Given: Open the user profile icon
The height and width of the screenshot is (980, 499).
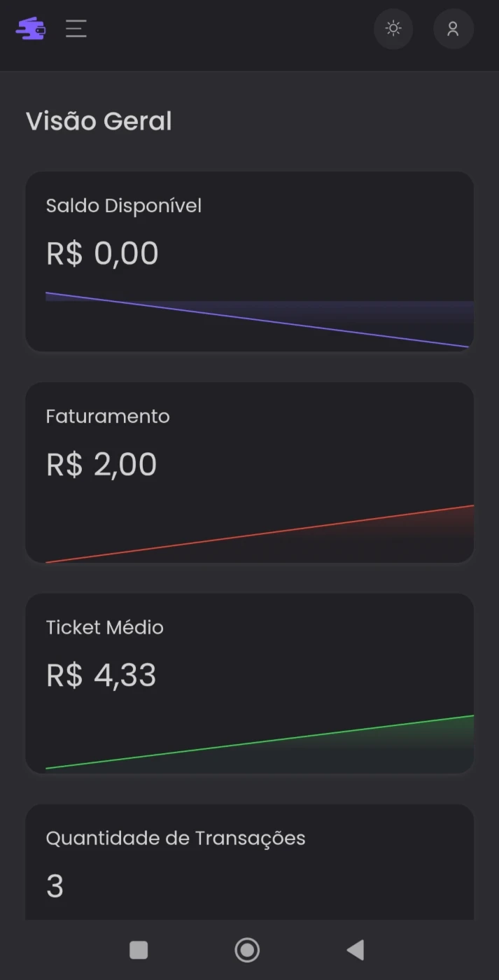Looking at the screenshot, I should [453, 29].
